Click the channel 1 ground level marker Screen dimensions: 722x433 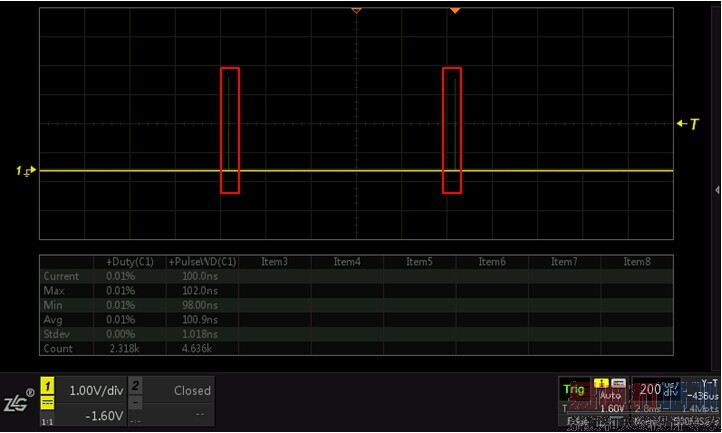click(26, 170)
